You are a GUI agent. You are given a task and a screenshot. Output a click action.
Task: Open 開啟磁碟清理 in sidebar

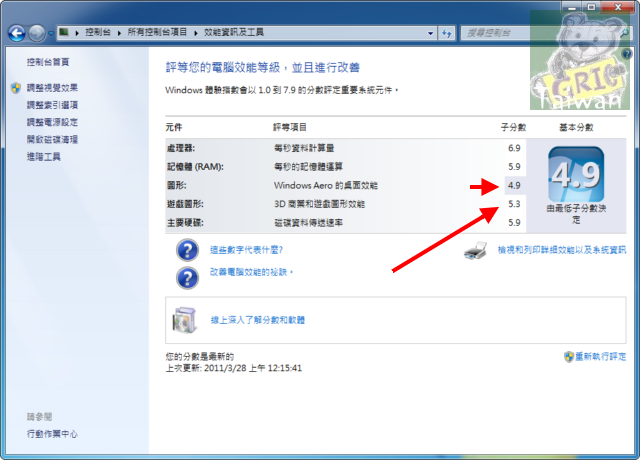click(x=52, y=139)
